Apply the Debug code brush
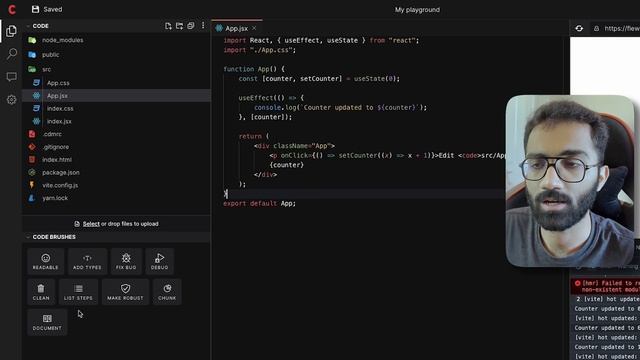The image size is (640, 360). 159,261
